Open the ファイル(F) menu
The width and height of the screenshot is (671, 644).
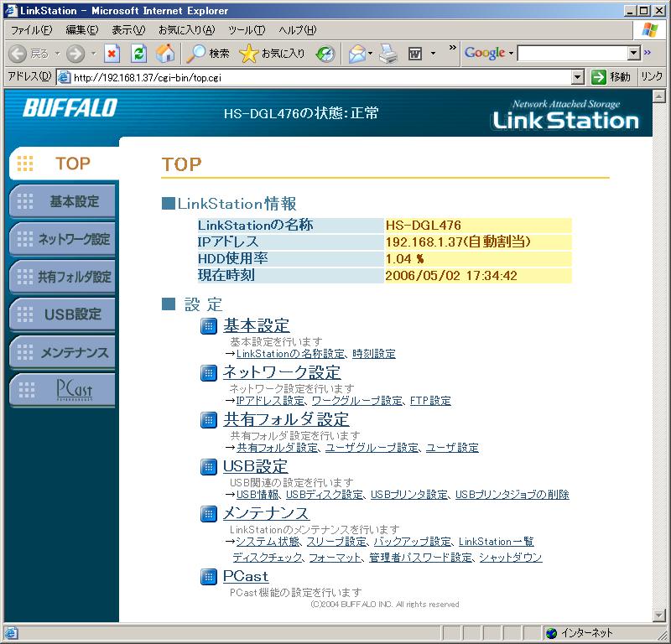tap(31, 30)
